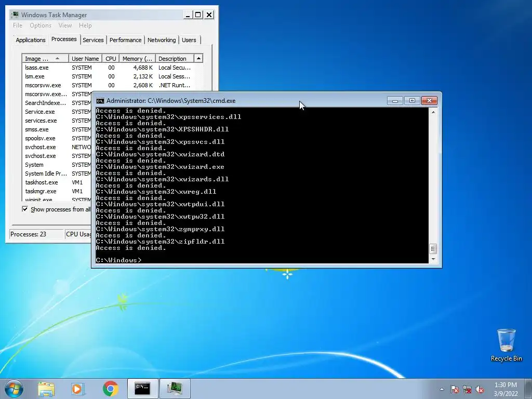Screen dimensions: 532x399
Task: Click the cmd scrollbar thumb
Action: click(433, 249)
